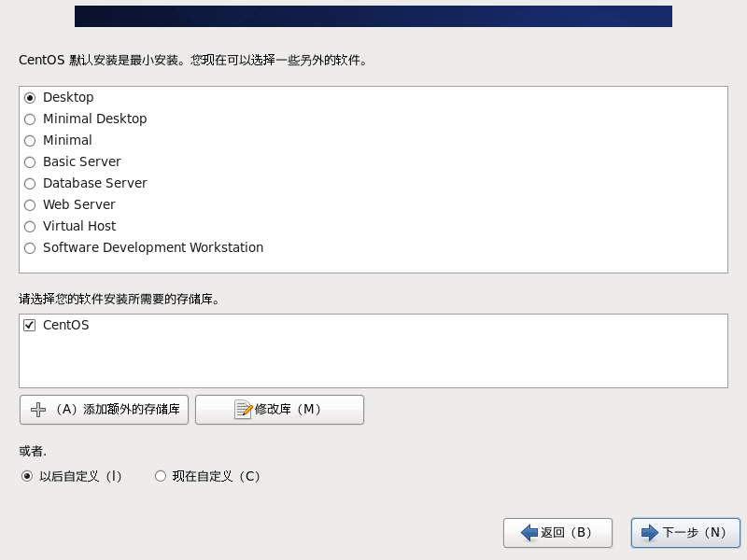Click the blue right arrow icon on 下一步
Screen dimensions: 747x560
650,533
